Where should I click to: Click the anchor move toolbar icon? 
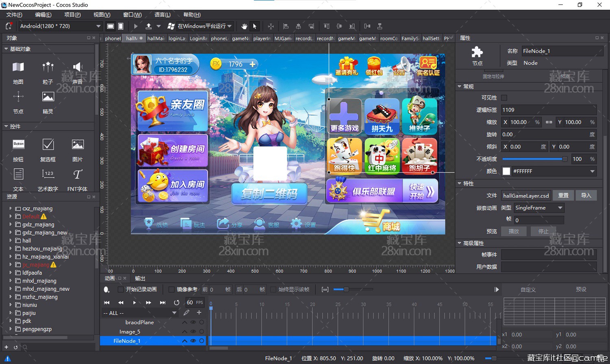[271, 26]
